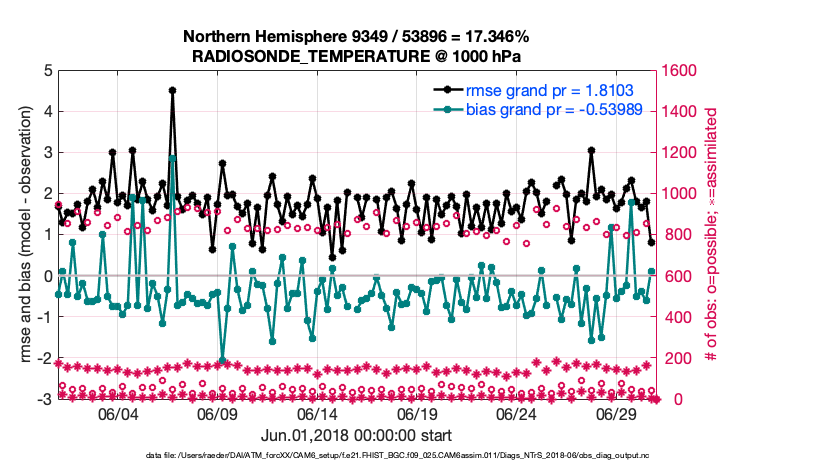Click the Northern Hemisphere title line
The height and width of the screenshot is (470, 830).
pos(355,37)
